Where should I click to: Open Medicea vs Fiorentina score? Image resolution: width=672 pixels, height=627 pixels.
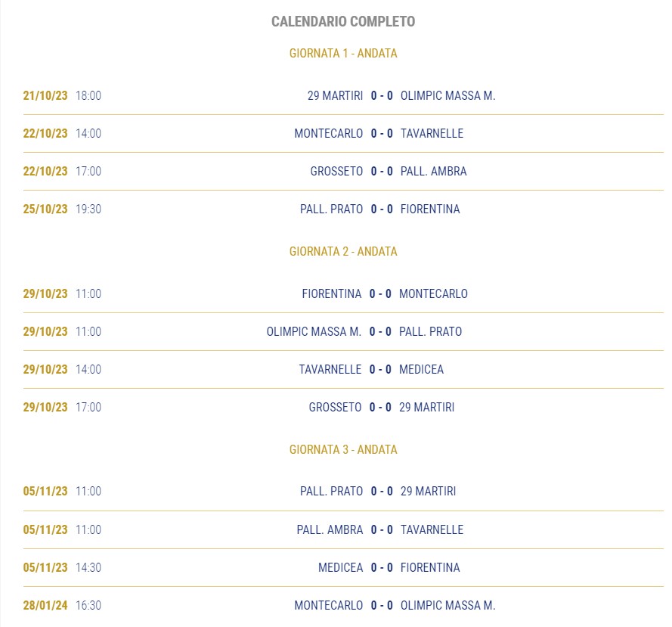pyautogui.click(x=382, y=567)
